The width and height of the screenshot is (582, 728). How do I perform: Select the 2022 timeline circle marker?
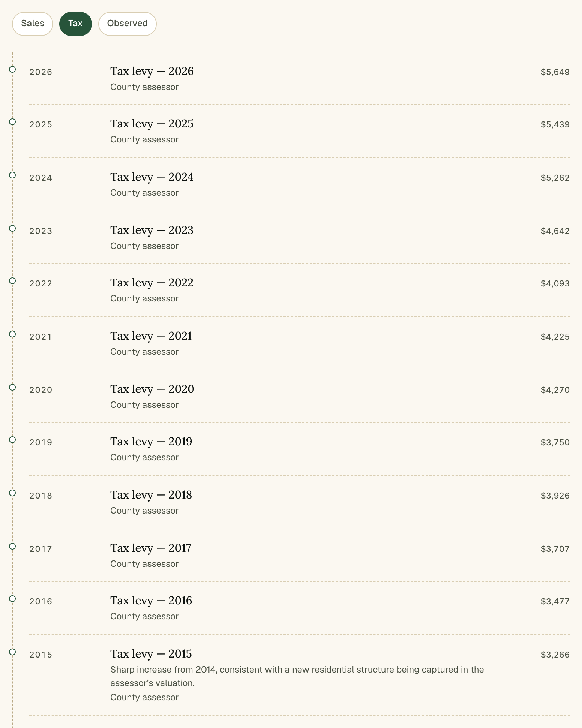[x=12, y=281]
